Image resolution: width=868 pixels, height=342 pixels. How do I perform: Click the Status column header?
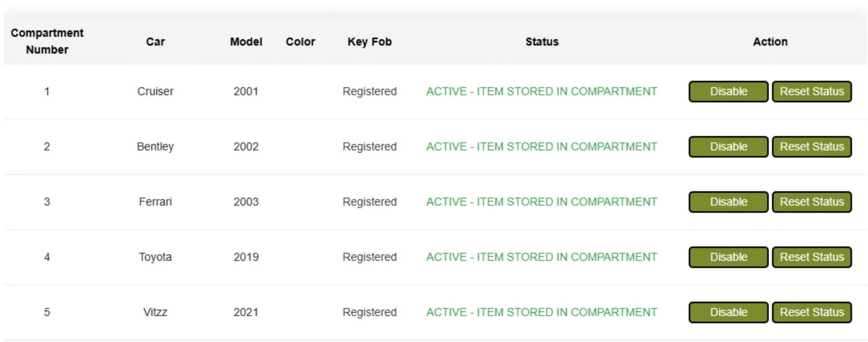542,42
